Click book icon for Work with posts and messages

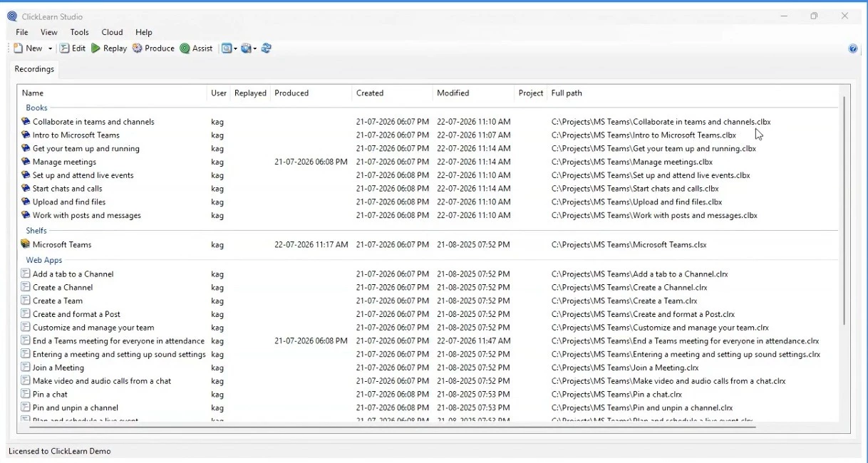pyautogui.click(x=26, y=215)
